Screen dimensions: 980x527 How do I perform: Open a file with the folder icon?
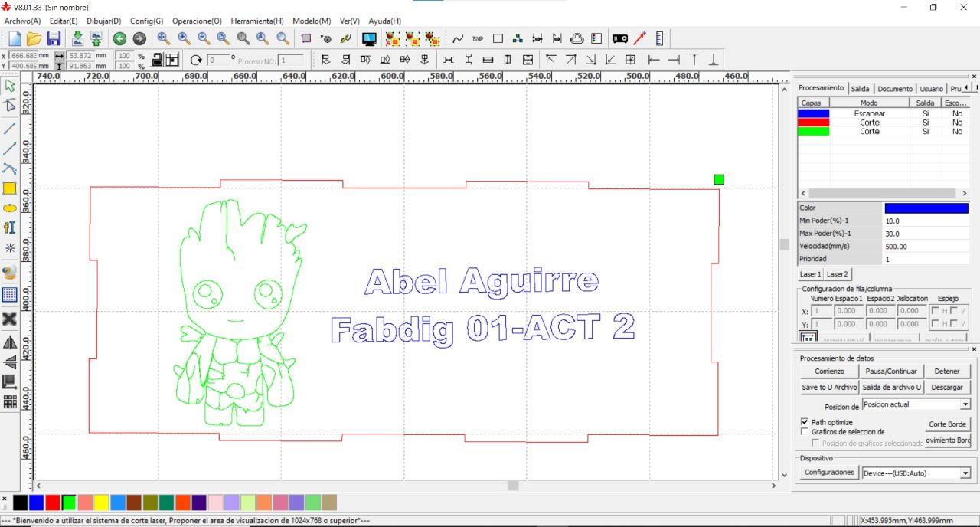point(34,38)
